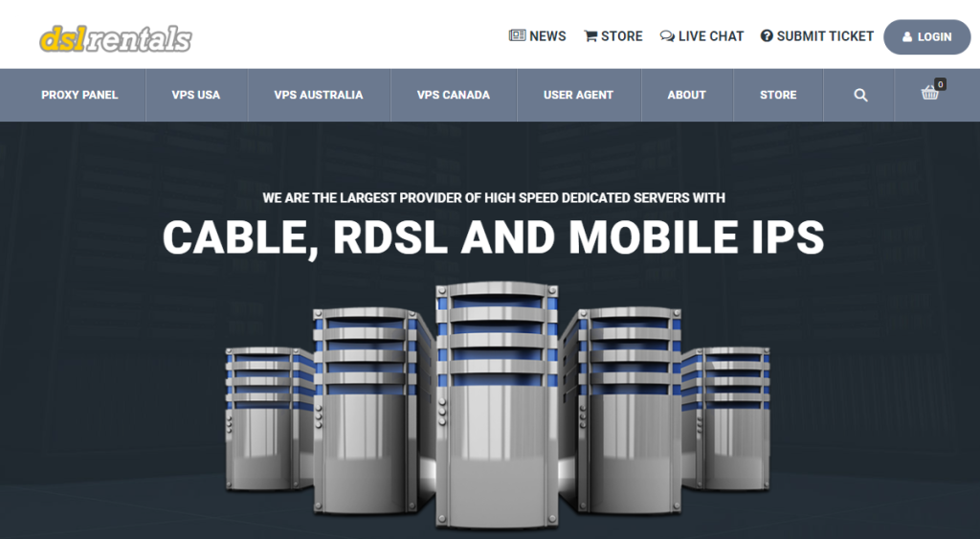
Task: Click the cart item count badge
Action: coord(940,84)
